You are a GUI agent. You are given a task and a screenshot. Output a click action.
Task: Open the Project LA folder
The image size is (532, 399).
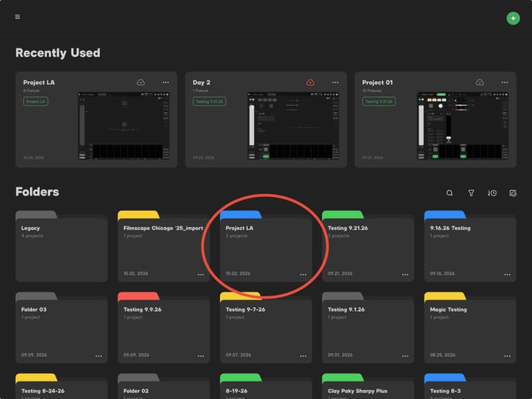[266, 246]
